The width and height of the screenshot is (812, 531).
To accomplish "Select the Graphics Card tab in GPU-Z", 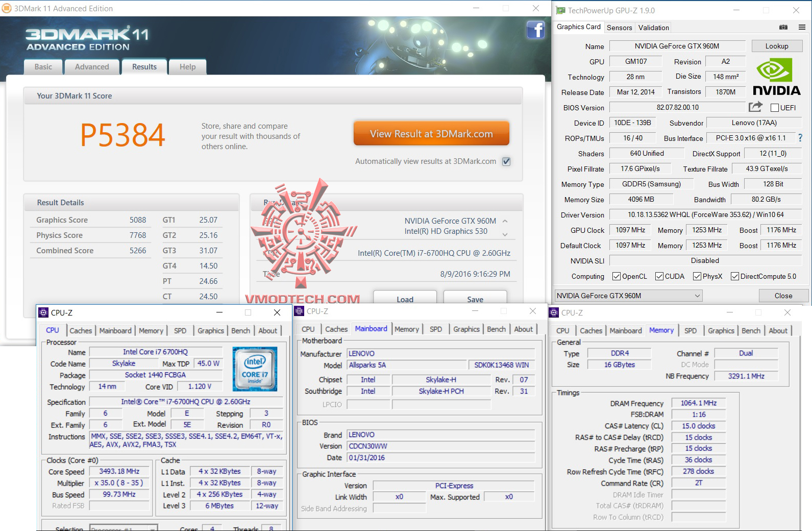I will 579,27.
